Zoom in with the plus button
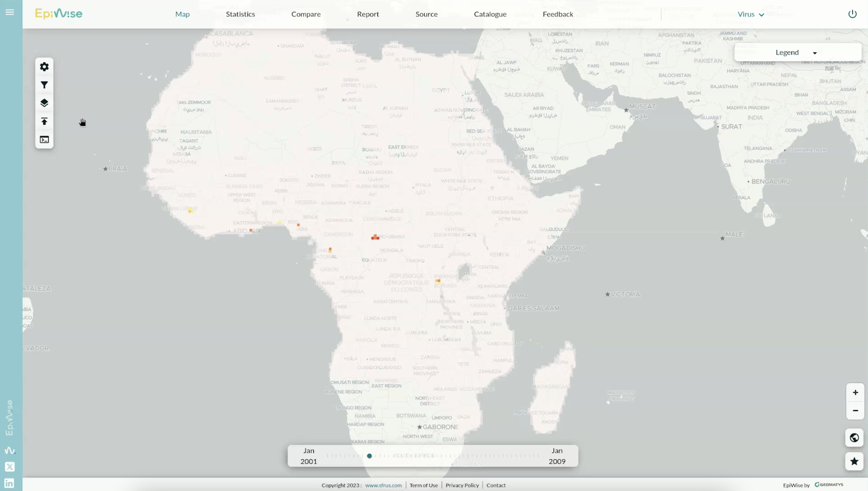The width and height of the screenshot is (868, 491). pos(855,392)
